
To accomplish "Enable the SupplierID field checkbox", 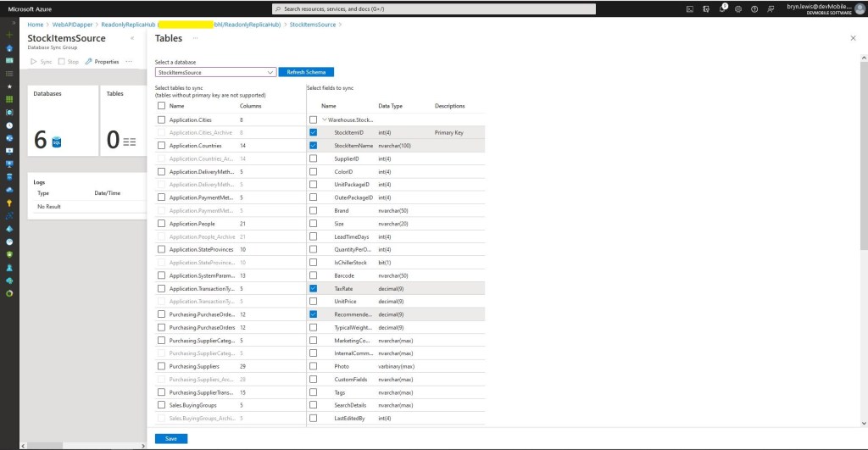I will point(314,158).
